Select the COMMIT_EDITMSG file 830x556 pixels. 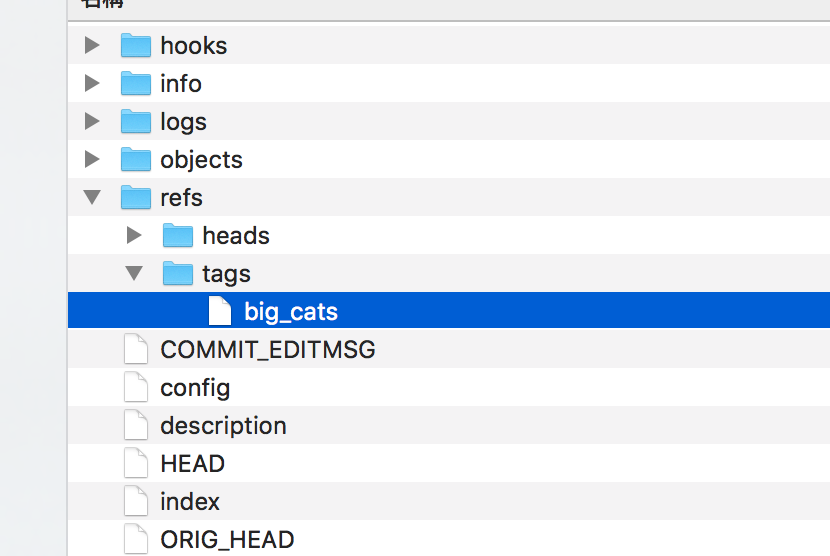(x=267, y=350)
